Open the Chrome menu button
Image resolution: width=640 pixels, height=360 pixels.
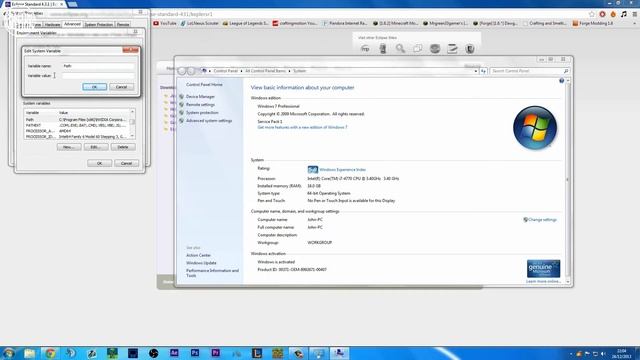point(635,14)
